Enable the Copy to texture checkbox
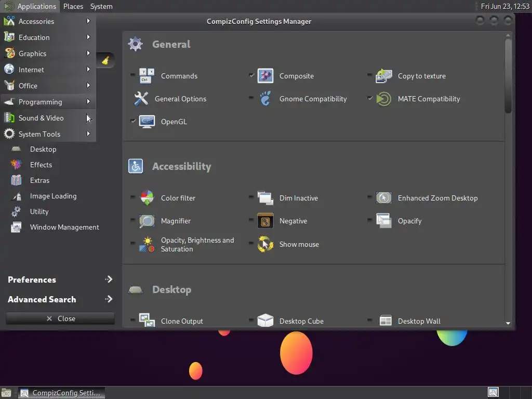Screen dimensions: 532x399 [369, 75]
